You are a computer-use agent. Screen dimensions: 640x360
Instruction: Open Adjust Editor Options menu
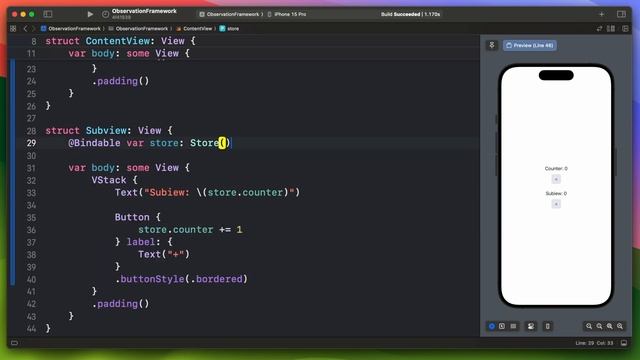(611, 29)
